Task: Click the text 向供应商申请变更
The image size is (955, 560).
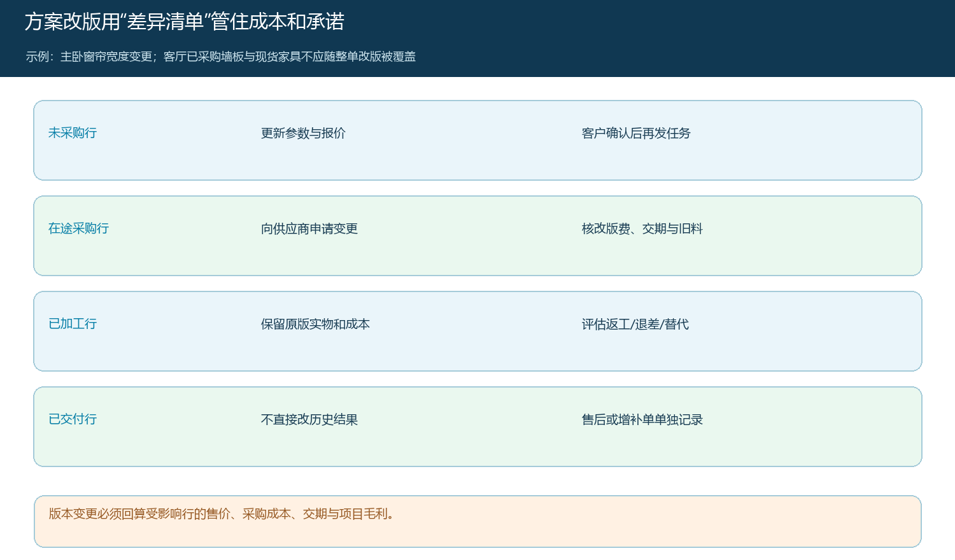Action: point(309,228)
